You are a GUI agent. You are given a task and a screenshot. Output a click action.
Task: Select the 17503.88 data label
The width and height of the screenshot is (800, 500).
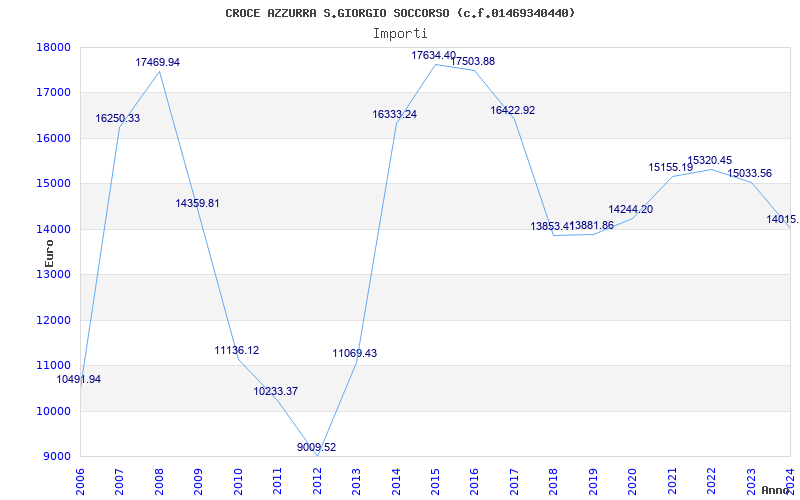[x=472, y=61]
